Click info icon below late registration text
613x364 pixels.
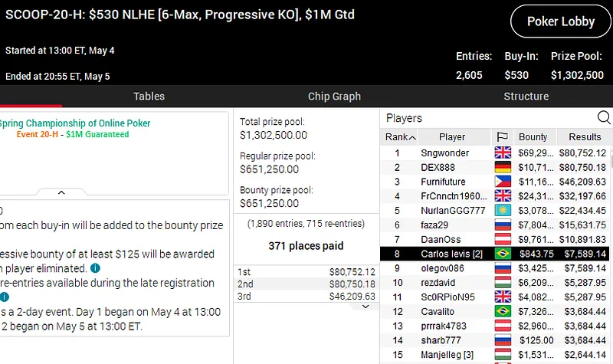point(4,297)
